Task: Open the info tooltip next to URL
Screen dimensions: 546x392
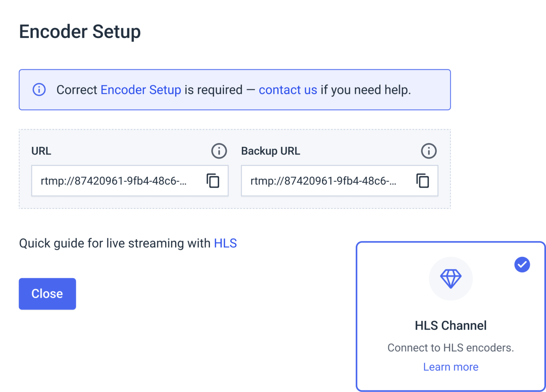Action: tap(219, 151)
